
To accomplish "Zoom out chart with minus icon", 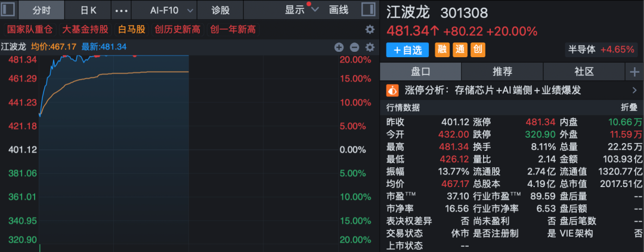I will [x=354, y=47].
